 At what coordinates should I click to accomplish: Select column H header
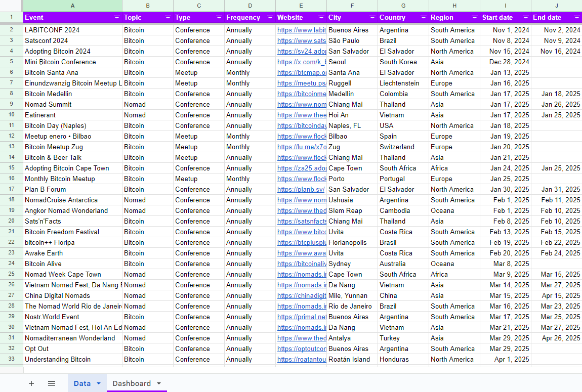pyautogui.click(x=454, y=6)
